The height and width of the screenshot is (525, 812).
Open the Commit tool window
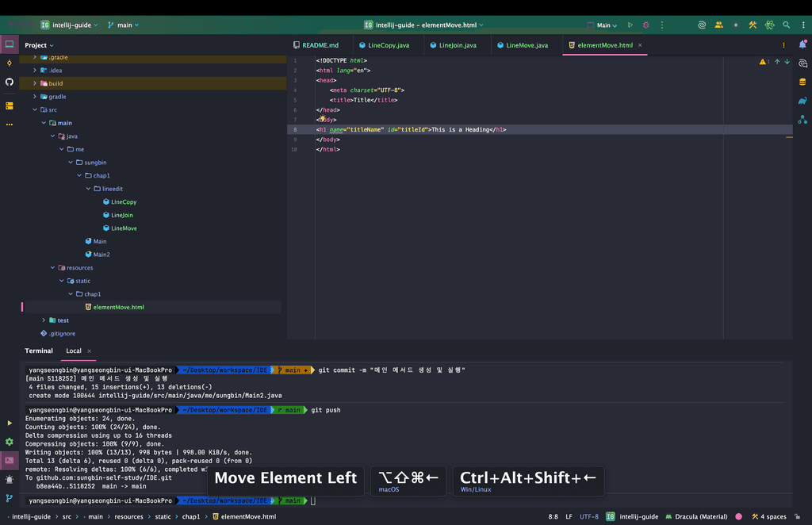tap(10, 63)
